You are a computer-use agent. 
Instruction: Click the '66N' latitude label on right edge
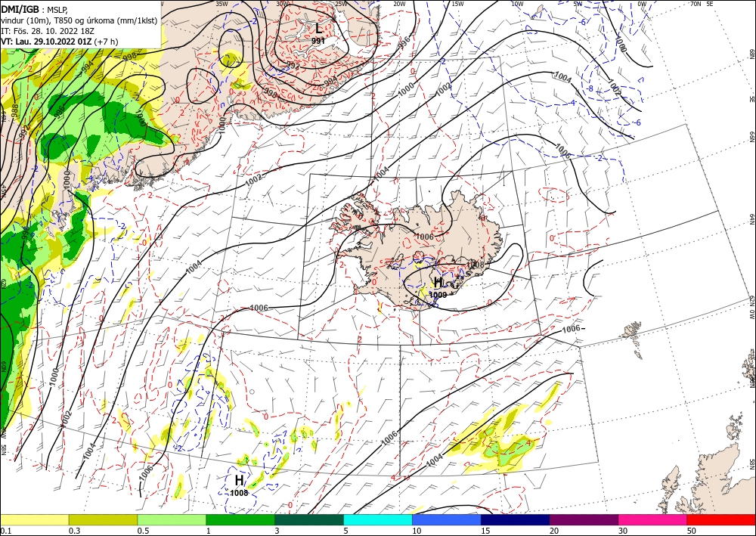752,138
